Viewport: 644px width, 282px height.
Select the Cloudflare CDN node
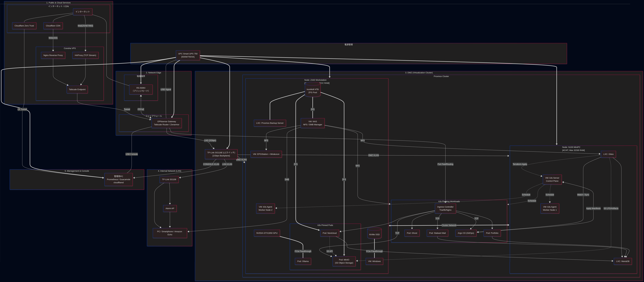click(x=53, y=26)
